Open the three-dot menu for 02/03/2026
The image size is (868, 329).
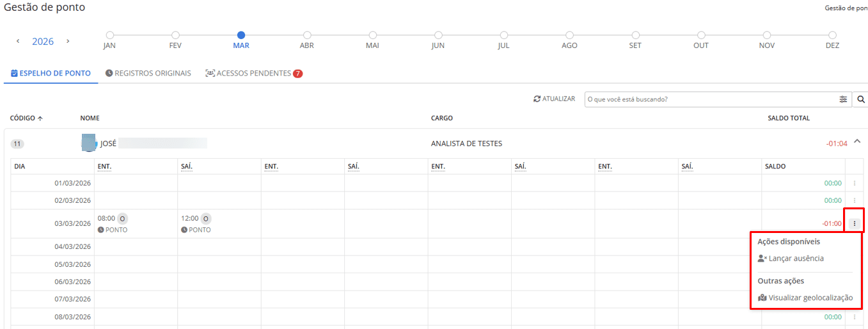854,200
